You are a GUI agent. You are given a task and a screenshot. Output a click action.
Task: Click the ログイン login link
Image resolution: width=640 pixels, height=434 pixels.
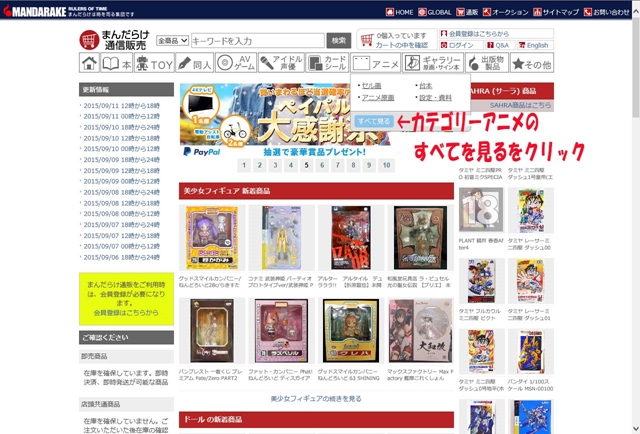pos(461,46)
